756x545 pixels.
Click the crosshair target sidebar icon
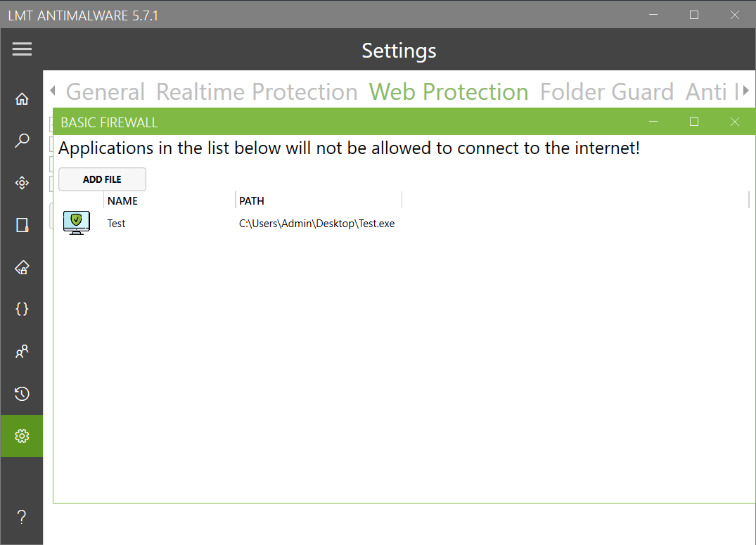(22, 183)
